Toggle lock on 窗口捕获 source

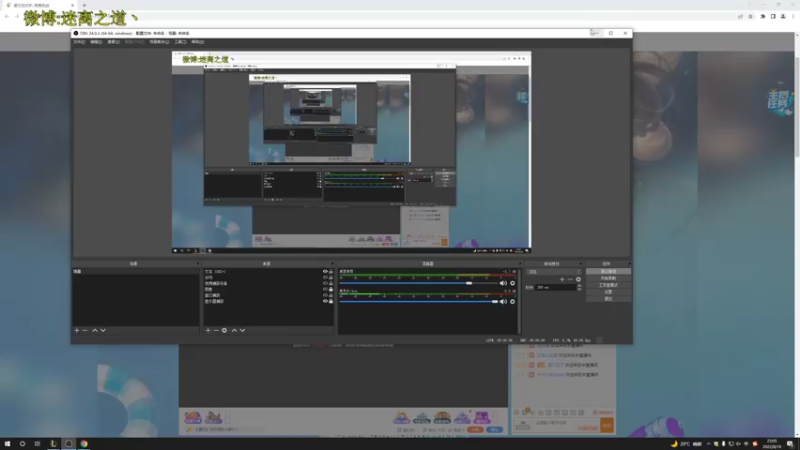click(331, 295)
